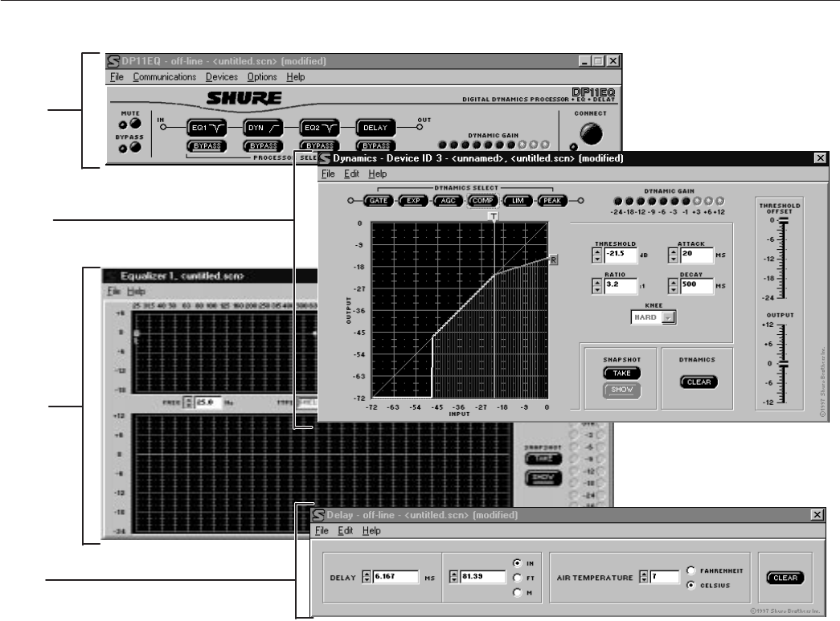The height and width of the screenshot is (621, 840).
Task: Click the DECAY spinner arrows
Action: tap(674, 286)
